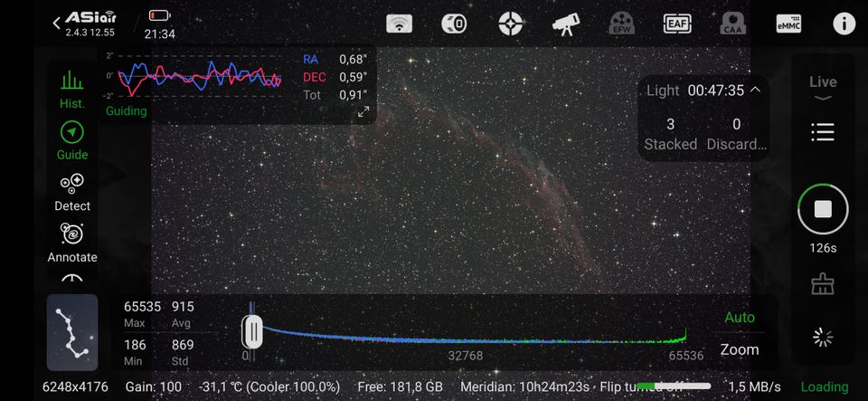Open the battery status indicator
The width and height of the screenshot is (868, 401).
click(x=160, y=15)
